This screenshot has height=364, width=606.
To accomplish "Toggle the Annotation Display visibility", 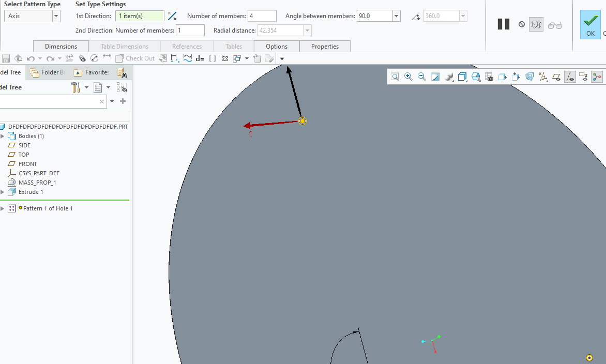I will [583, 76].
